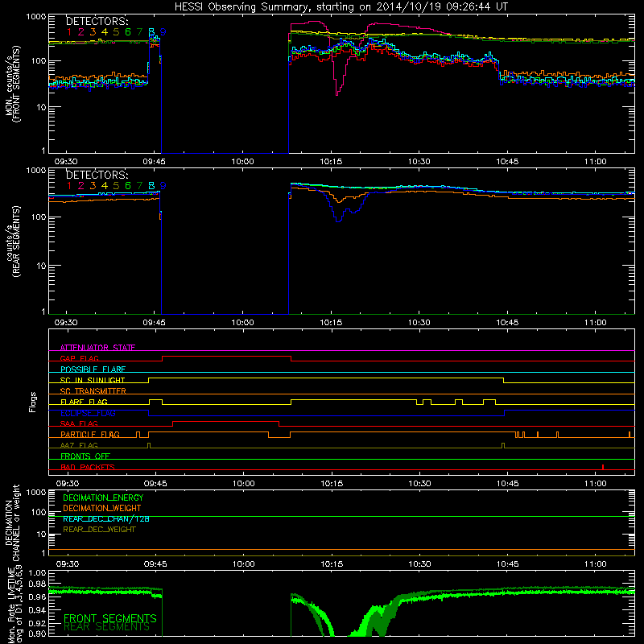The image size is (644, 644).
Task: Select the ECLIPSE_FLAG label
Action: [88, 413]
